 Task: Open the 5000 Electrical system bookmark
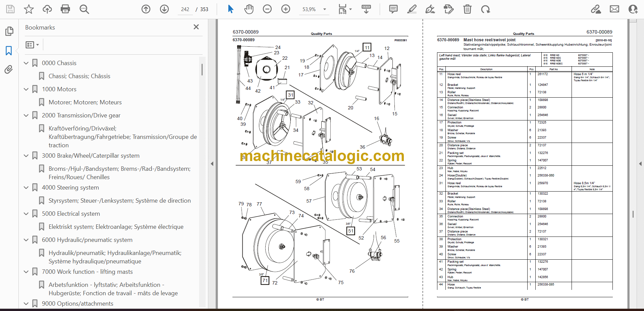click(71, 214)
